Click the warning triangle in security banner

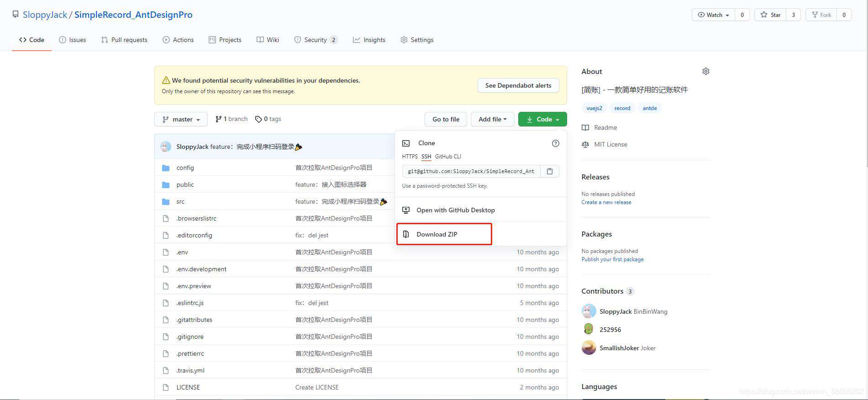[166, 80]
